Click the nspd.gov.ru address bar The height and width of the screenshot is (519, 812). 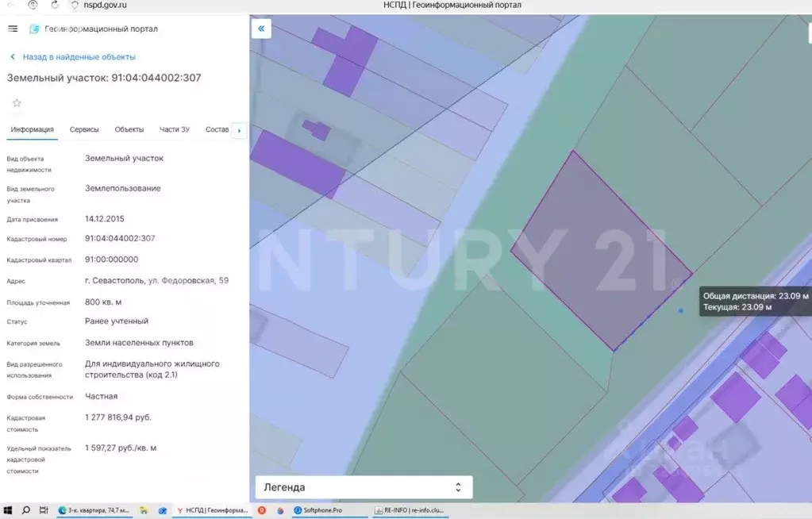[106, 5]
